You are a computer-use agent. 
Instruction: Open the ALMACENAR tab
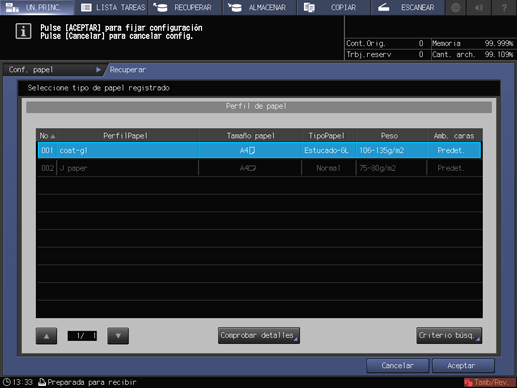pos(260,7)
